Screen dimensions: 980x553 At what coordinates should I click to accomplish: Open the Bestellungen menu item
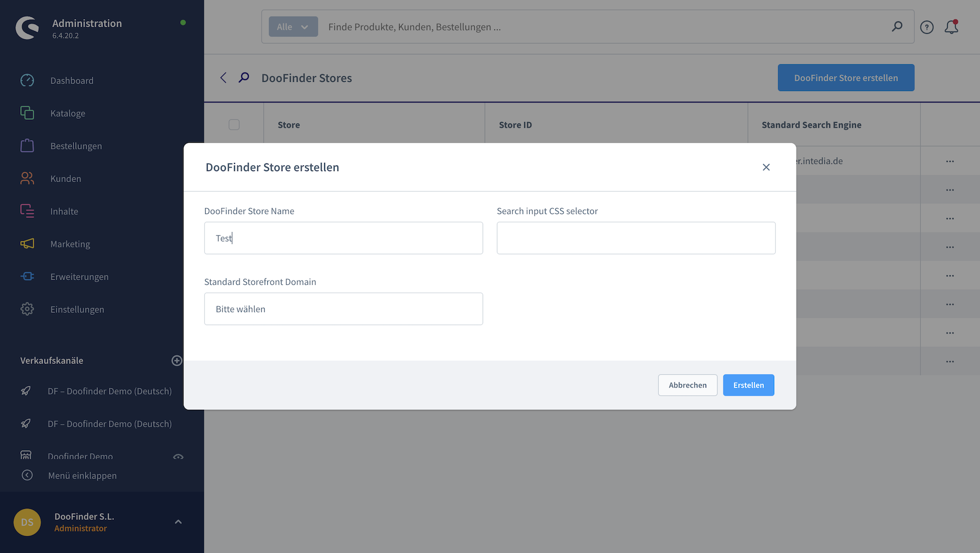76,146
